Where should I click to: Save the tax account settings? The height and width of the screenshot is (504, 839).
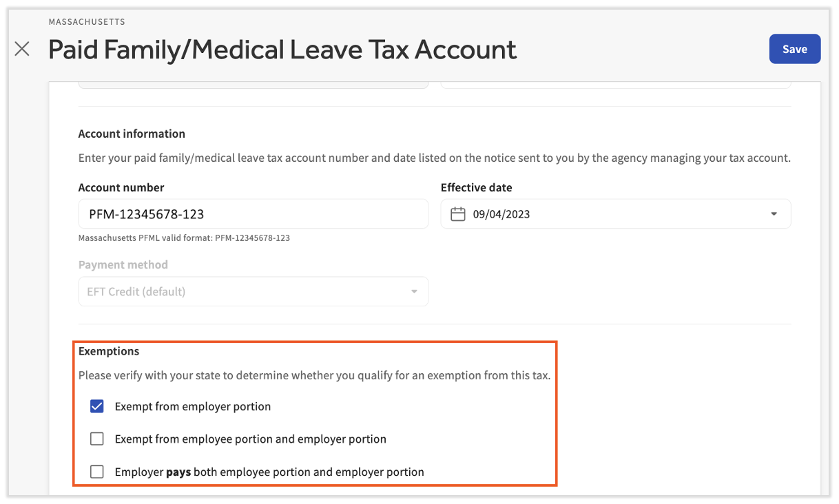(794, 49)
